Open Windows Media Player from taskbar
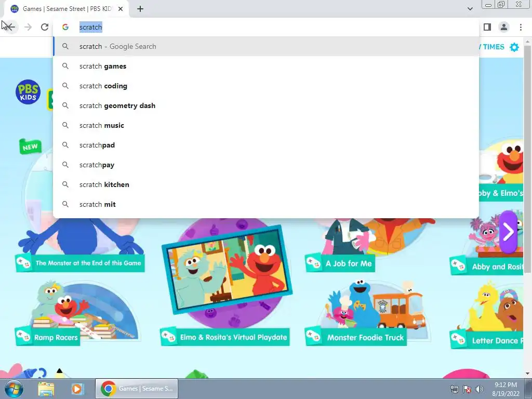The width and height of the screenshot is (532, 399). point(77,389)
